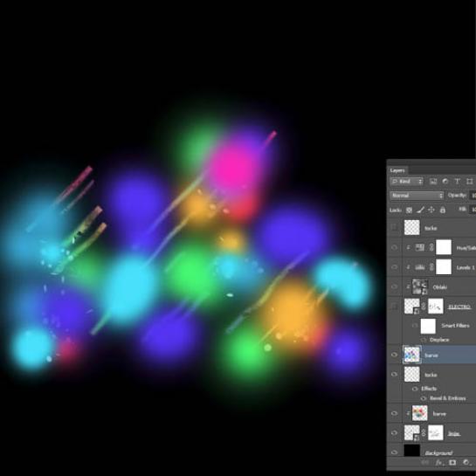The height and width of the screenshot is (476, 476).
Task: Click the lock position icon
Action: click(x=431, y=210)
